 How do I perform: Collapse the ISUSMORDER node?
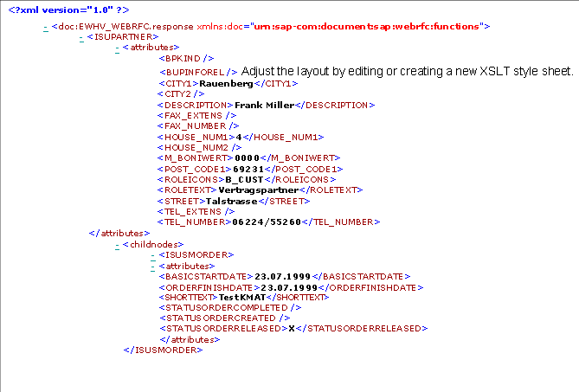click(x=152, y=255)
